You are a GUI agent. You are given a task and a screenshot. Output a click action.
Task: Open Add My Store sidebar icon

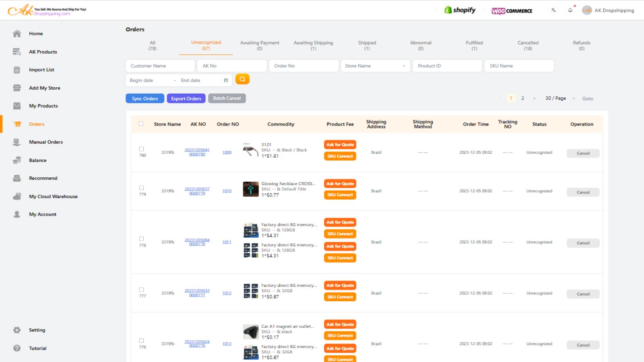17,88
